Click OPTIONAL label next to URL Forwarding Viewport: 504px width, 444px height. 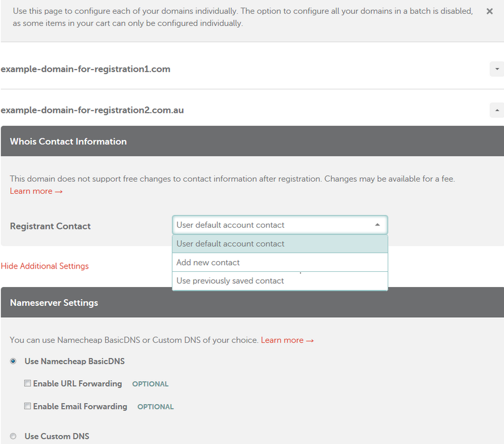(150, 383)
